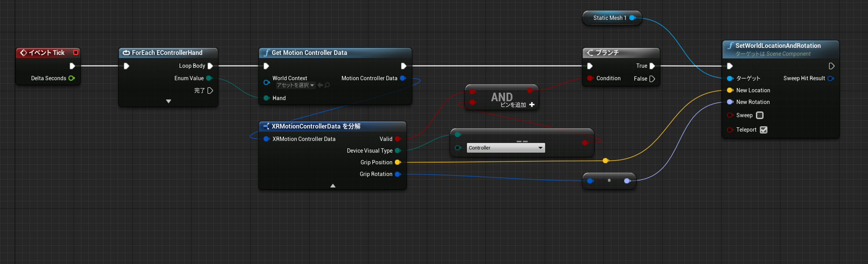Click the Device Visual Type output pin
Screen dimensions: 868x264
(398, 151)
